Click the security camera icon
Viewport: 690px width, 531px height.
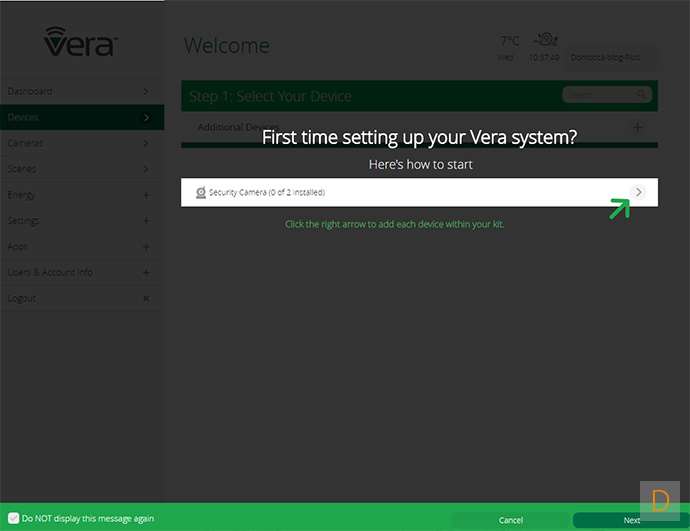tap(201, 192)
